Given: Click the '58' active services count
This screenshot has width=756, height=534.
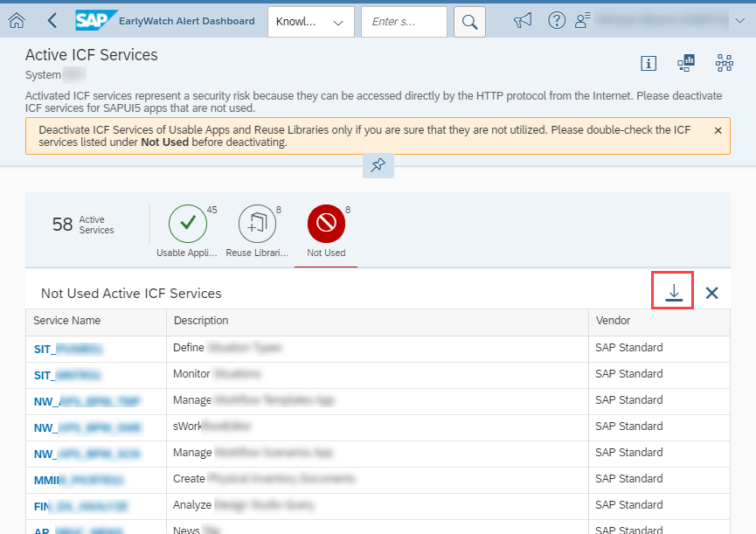Looking at the screenshot, I should (x=62, y=225).
